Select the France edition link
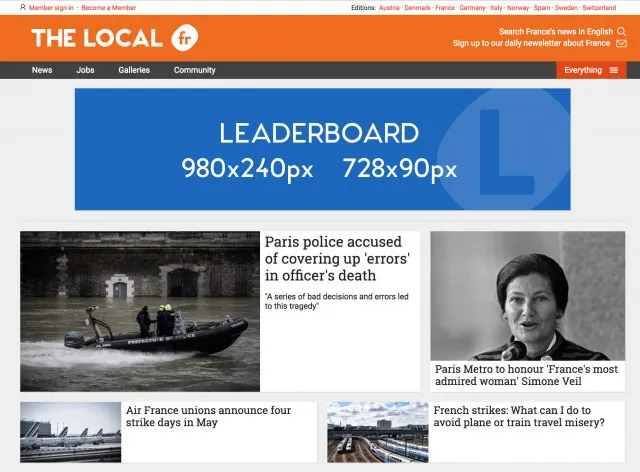640x472 pixels. (x=445, y=8)
